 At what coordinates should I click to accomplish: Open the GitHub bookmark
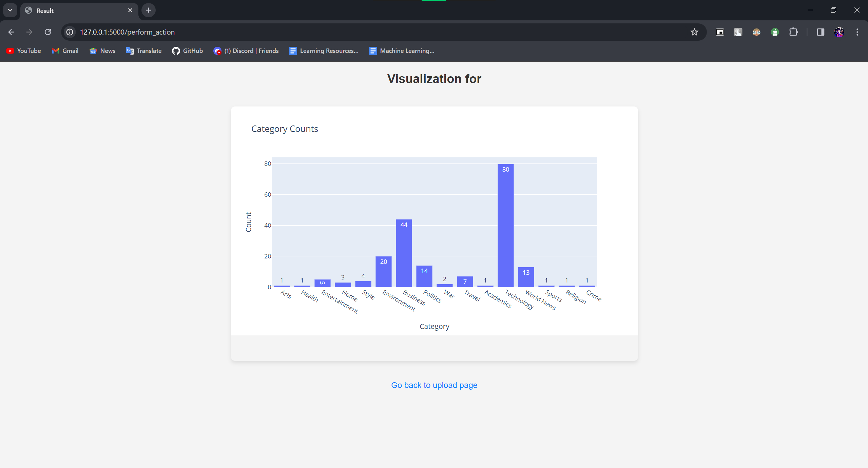(188, 51)
